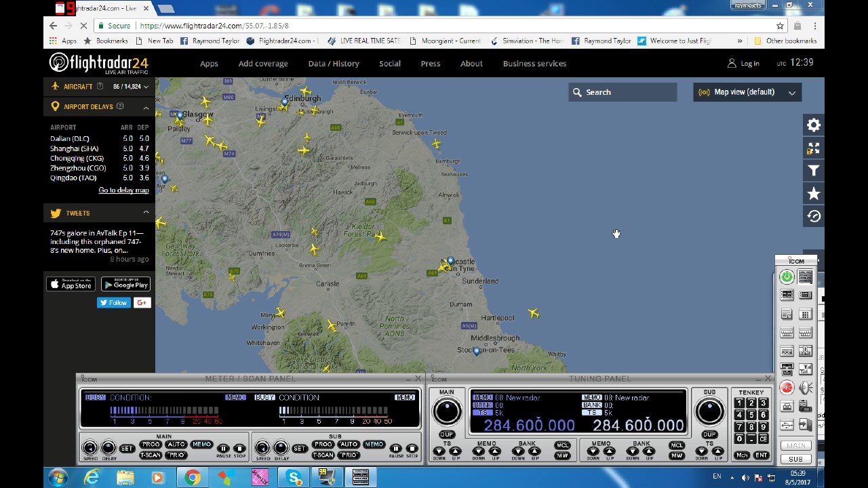The width and height of the screenshot is (868, 488).
Task: Click the exit door icon on ICOM toolbar
Action: pos(805,425)
